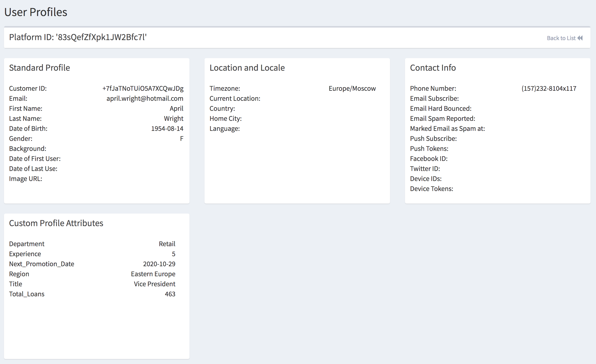Click the Email Spam Reported: label
Image resolution: width=596 pixels, height=364 pixels.
(x=443, y=119)
